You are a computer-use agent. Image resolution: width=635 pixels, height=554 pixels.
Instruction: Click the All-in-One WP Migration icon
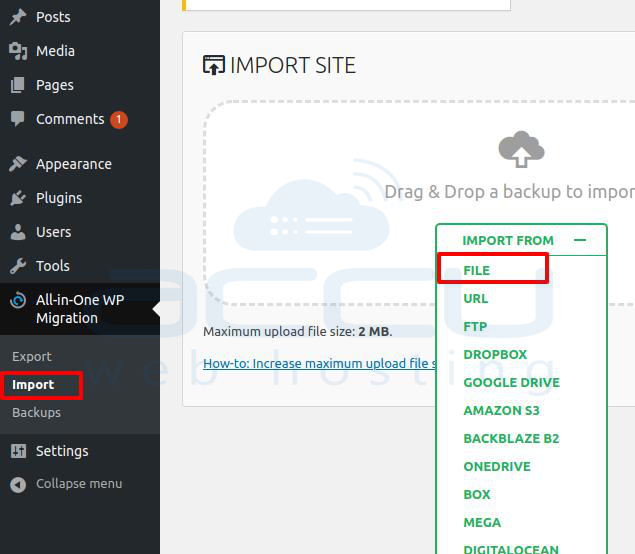click(x=18, y=300)
